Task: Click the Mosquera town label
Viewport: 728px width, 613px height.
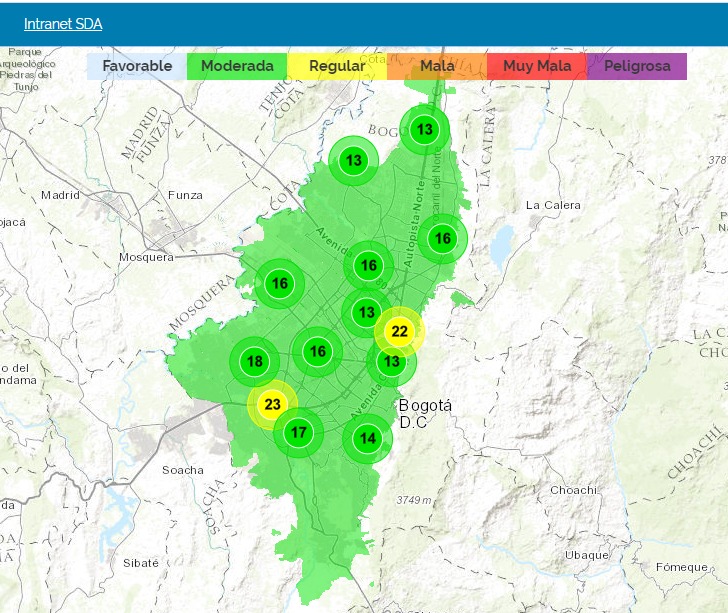Action: tap(146, 257)
